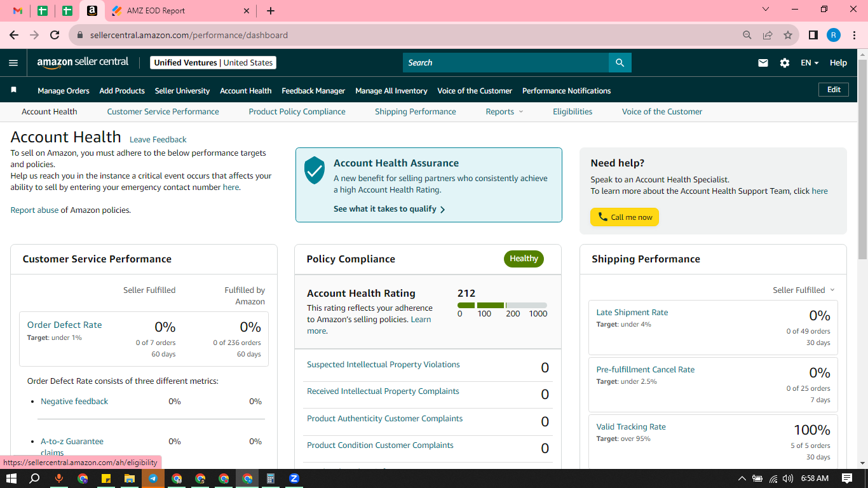Open Seller University
Screen dimensions: 868x488
[182, 91]
